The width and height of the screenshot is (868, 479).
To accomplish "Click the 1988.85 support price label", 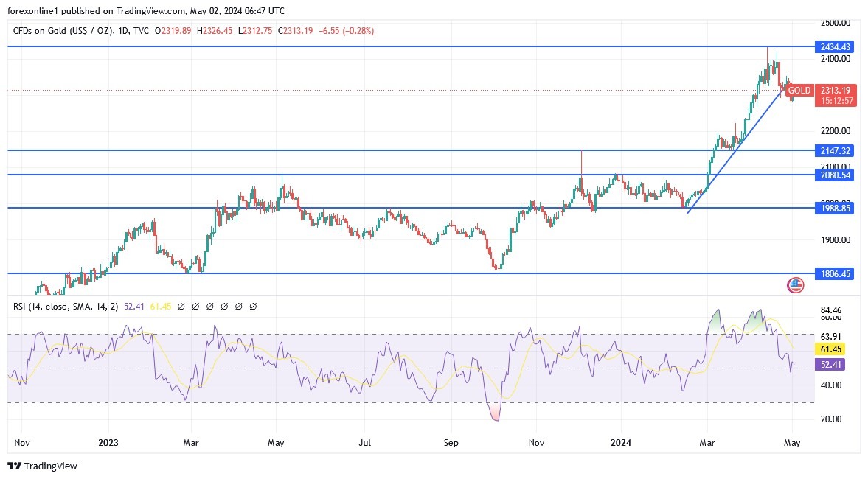I will [836, 209].
